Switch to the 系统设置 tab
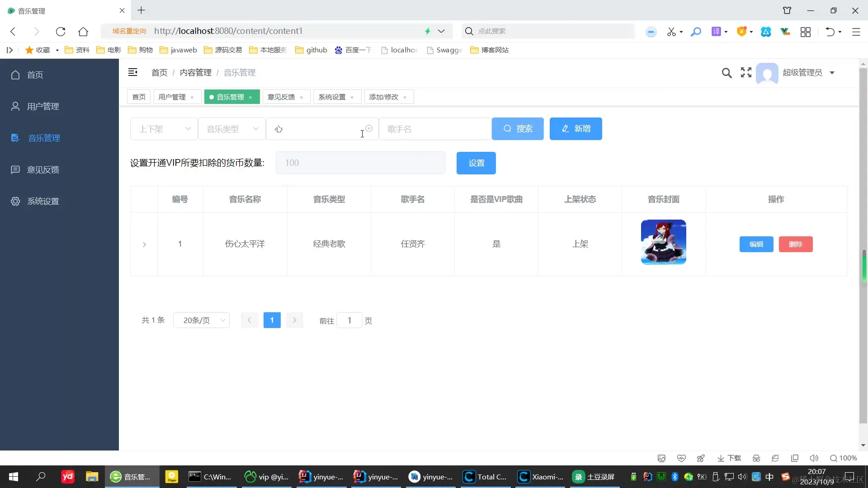Screen dimensions: 868x488 pyautogui.click(x=332, y=97)
